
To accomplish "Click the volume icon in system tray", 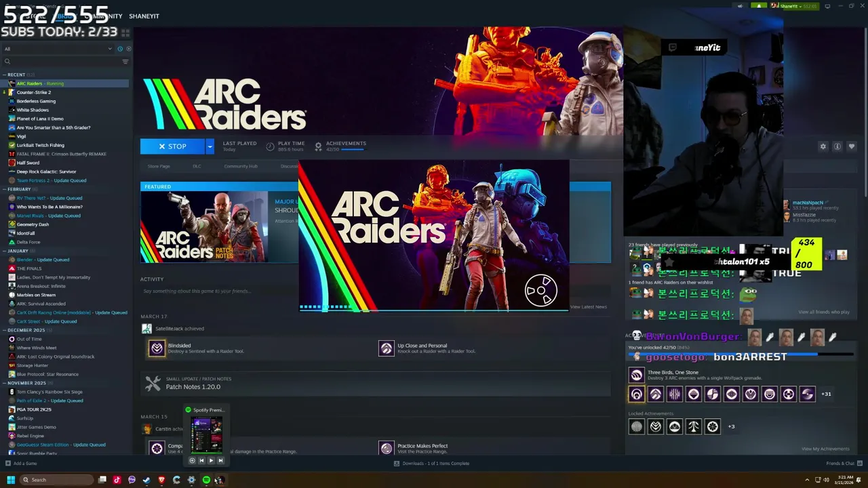I will click(x=826, y=480).
